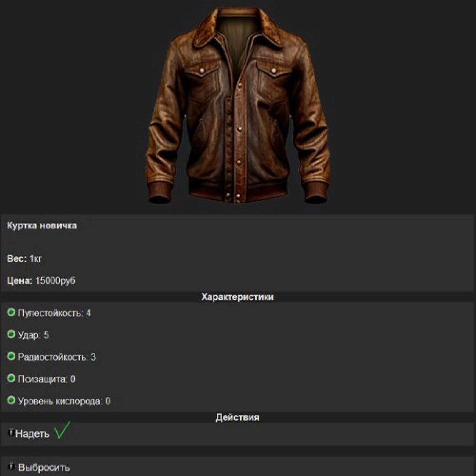Click the green dot beside Удар
The height and width of the screenshot is (476, 476).
11,334
